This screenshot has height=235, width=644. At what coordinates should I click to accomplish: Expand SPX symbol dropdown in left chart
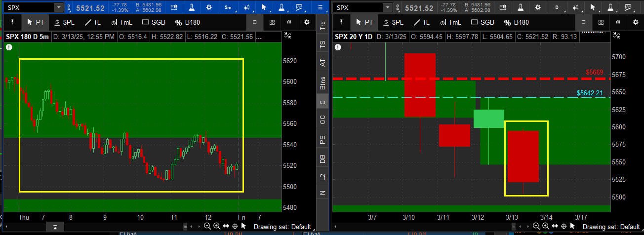59,7
